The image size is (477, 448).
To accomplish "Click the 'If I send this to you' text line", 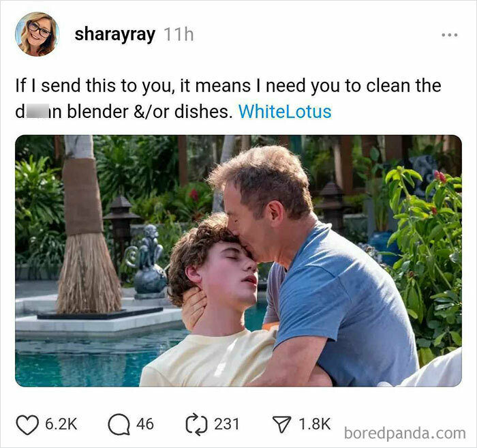I will point(228,86).
